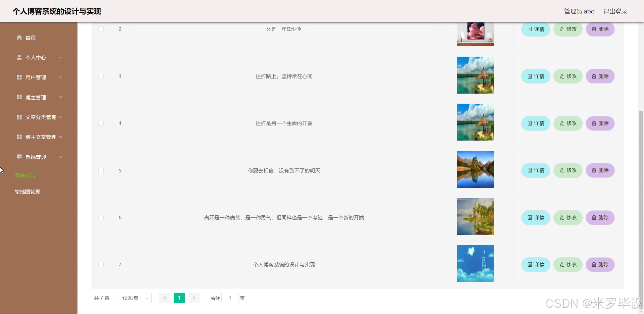Expand the 博主文章管理 chevron
The width and height of the screenshot is (644, 314).
coord(60,137)
